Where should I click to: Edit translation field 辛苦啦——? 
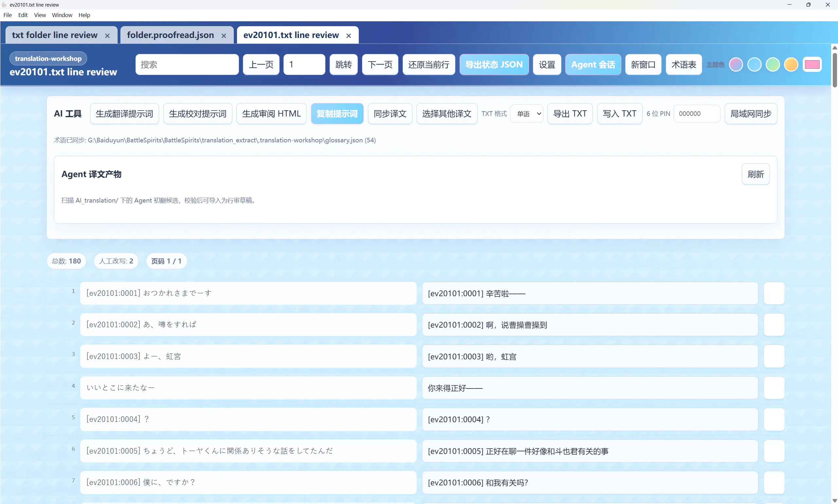(x=590, y=293)
